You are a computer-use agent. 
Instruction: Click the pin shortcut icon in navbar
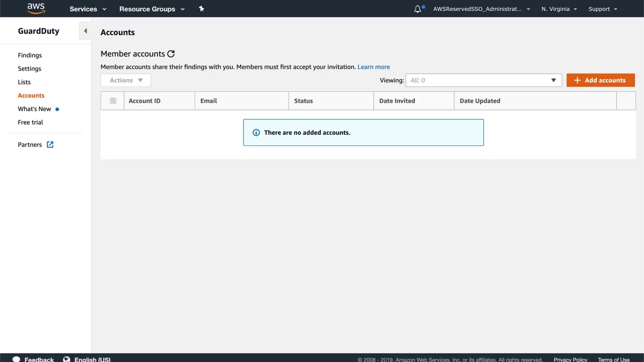pyautogui.click(x=201, y=9)
